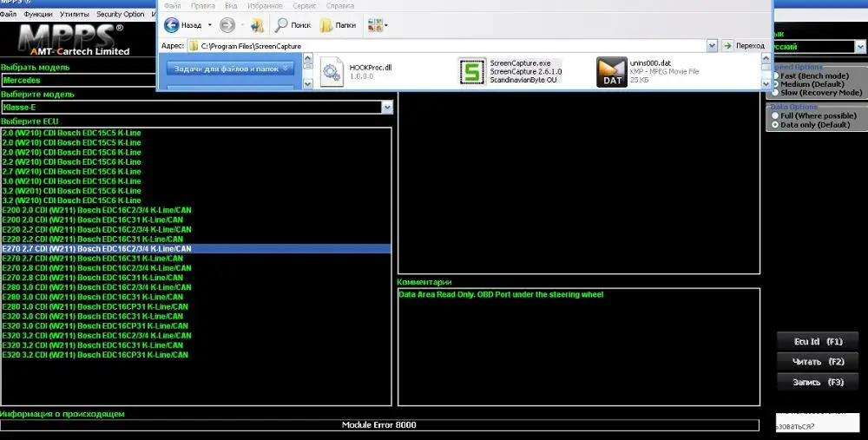This screenshot has width=868, height=440.
Task: Select E320 3.0 CDI EDC16CP31 entry
Action: pyautogui.click(x=95, y=326)
